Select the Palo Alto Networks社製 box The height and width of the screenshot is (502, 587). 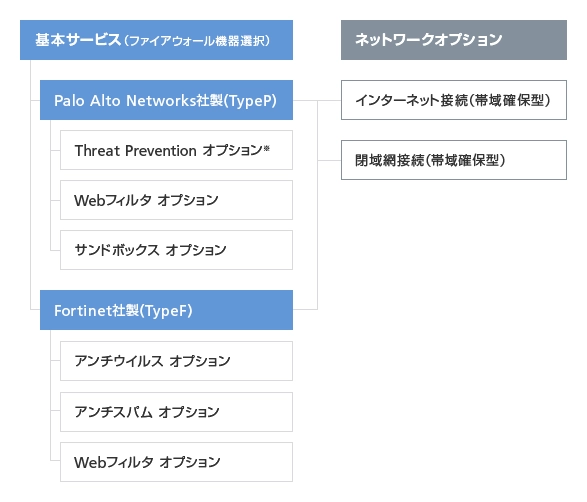[166, 100]
